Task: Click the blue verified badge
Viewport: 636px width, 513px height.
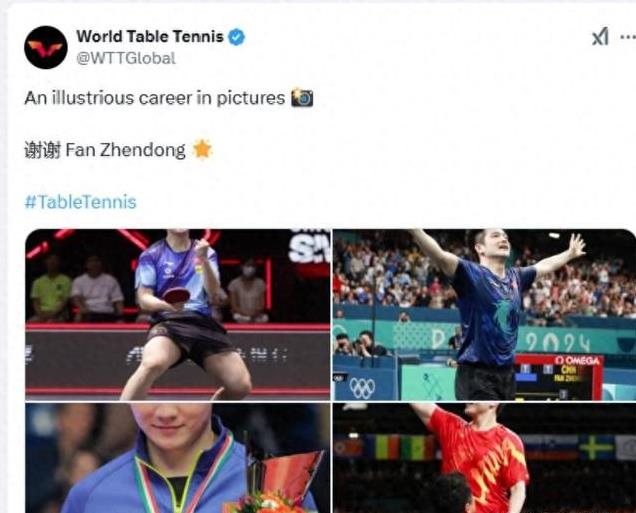Action: click(x=236, y=37)
